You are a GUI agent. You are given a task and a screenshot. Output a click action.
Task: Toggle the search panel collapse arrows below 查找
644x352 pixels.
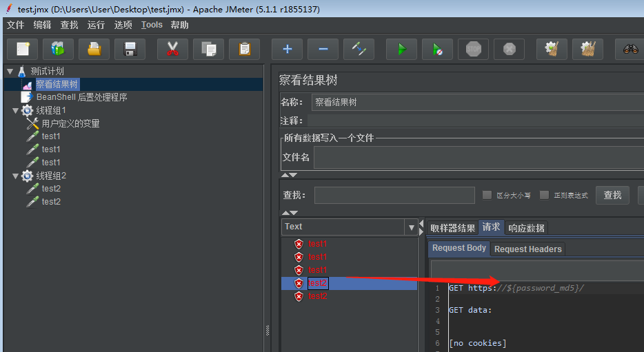point(289,213)
